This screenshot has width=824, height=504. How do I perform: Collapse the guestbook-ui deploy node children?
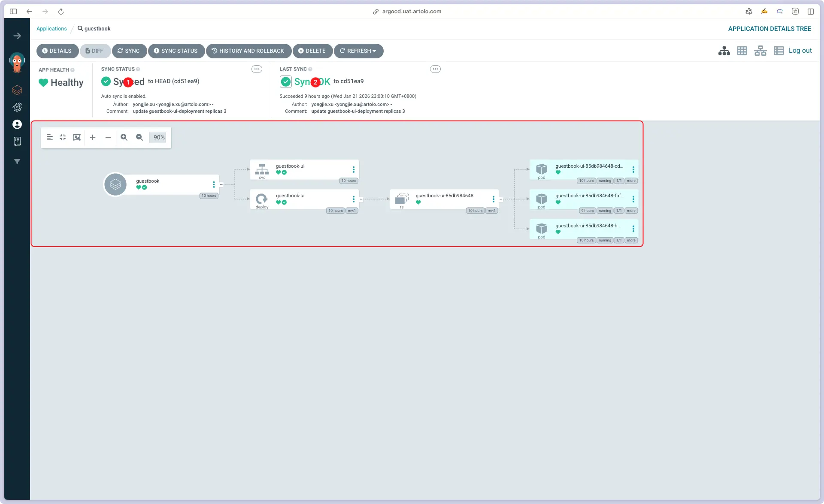click(x=361, y=199)
